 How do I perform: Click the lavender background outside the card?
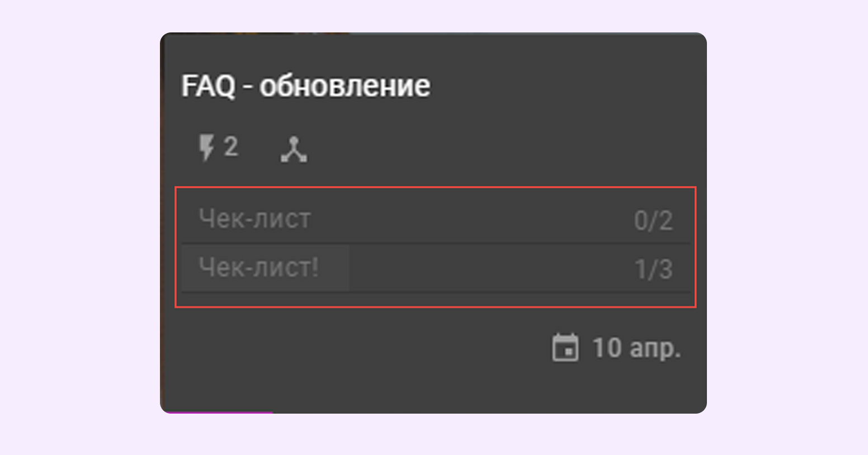pyautogui.click(x=78, y=224)
